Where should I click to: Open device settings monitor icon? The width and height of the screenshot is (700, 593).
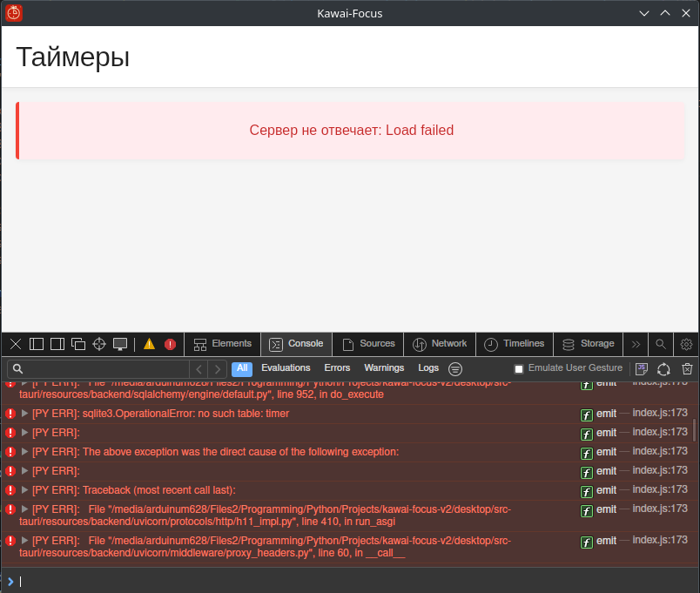(120, 344)
